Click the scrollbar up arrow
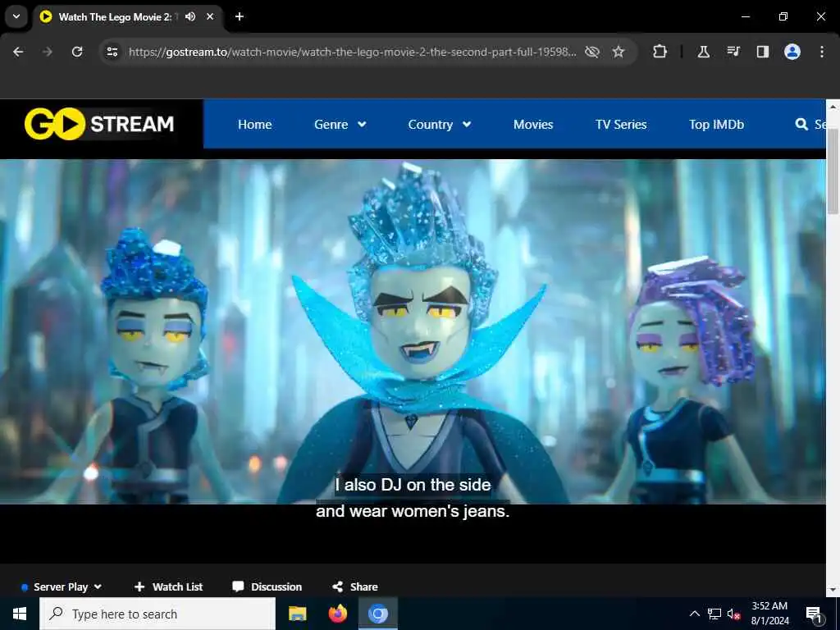The image size is (840, 630). click(x=833, y=106)
